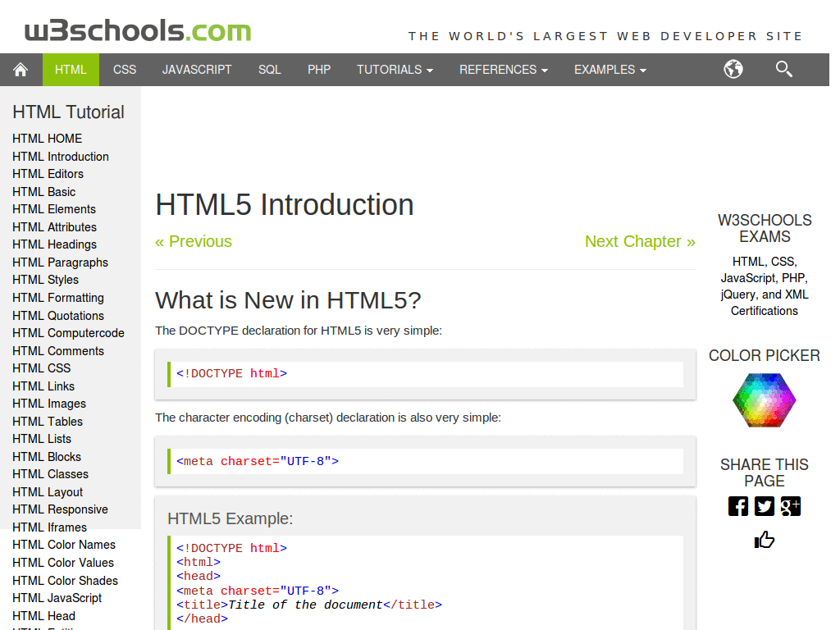This screenshot has width=840, height=630.
Task: Open the REFERENCES dropdown
Action: (503, 70)
